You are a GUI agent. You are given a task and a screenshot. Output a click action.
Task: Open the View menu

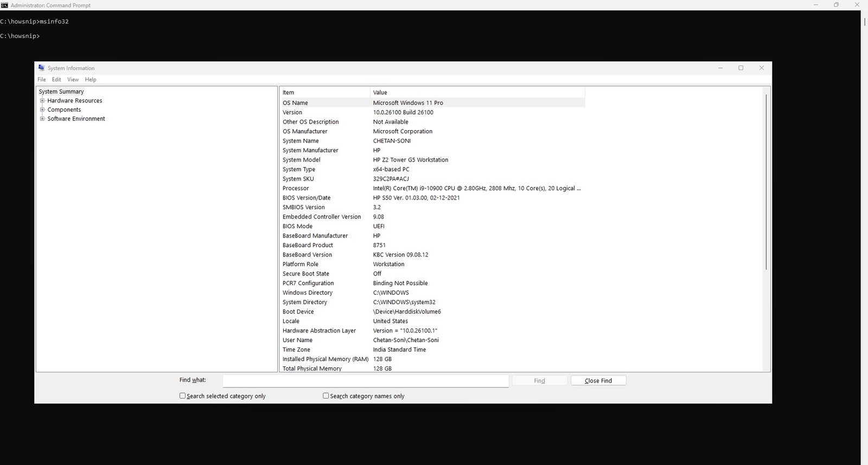(73, 80)
